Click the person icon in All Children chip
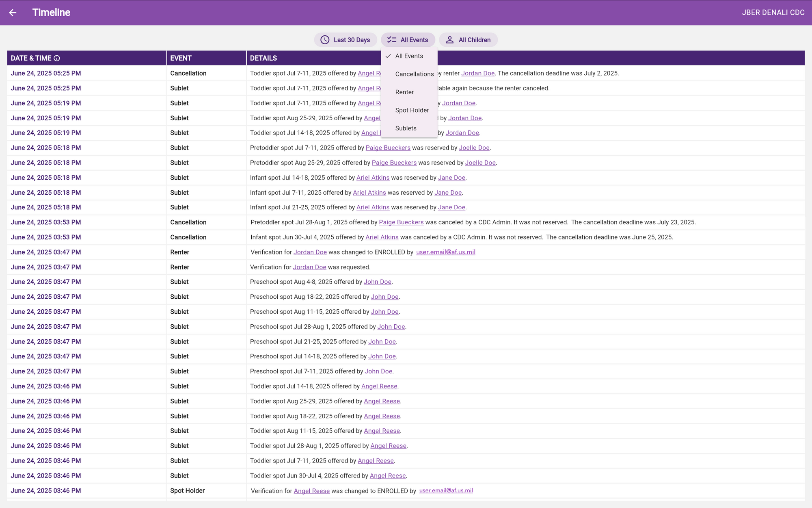The image size is (812, 508). [450, 40]
